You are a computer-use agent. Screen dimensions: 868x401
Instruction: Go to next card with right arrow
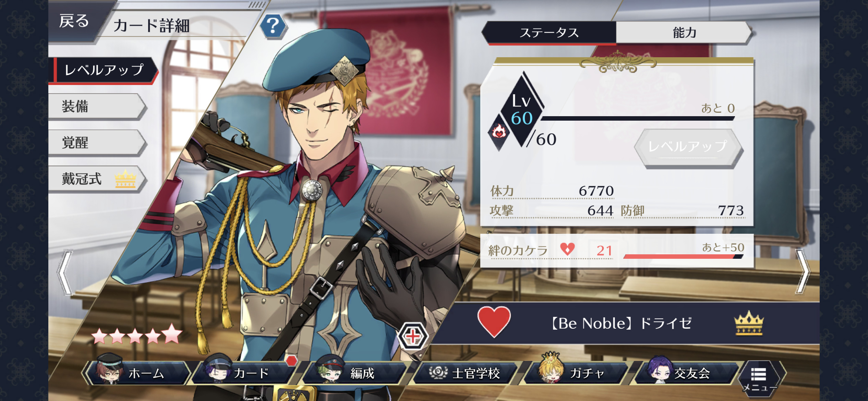(x=803, y=271)
